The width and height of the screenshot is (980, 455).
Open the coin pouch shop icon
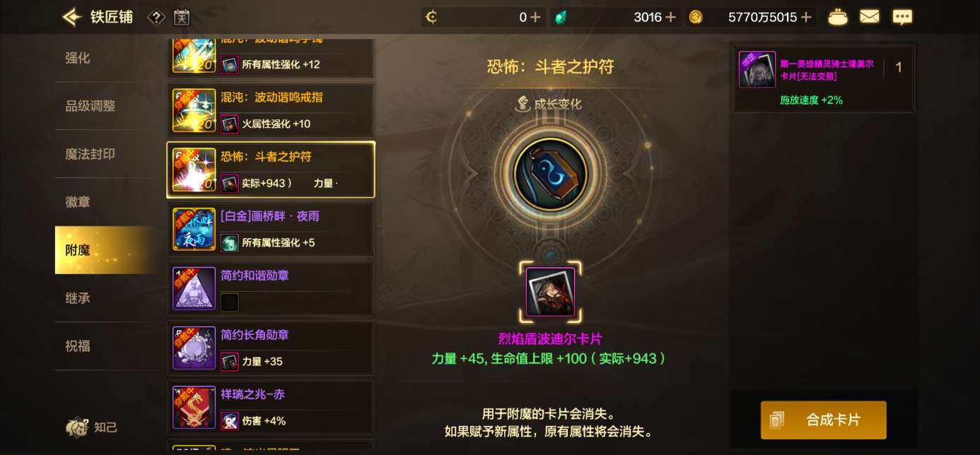[838, 17]
